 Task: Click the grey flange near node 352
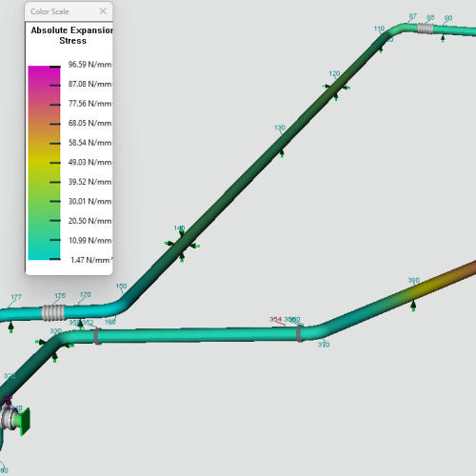pyautogui.click(x=97, y=336)
